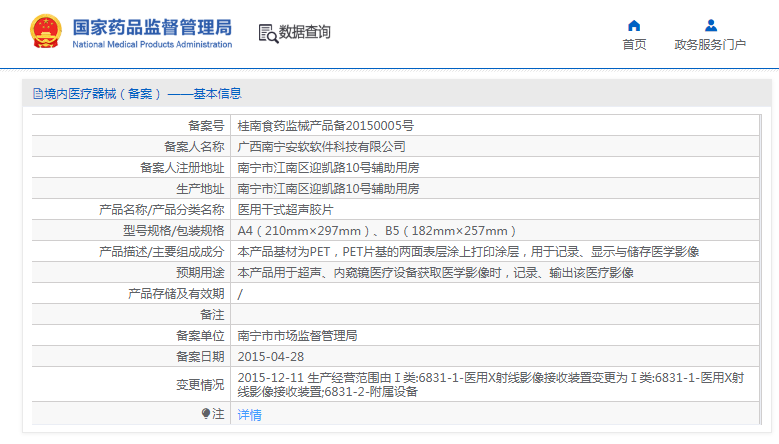Select 南宁市市场监督管理局 filing unit
Image resolution: width=779 pixels, height=444 pixels.
click(x=297, y=336)
